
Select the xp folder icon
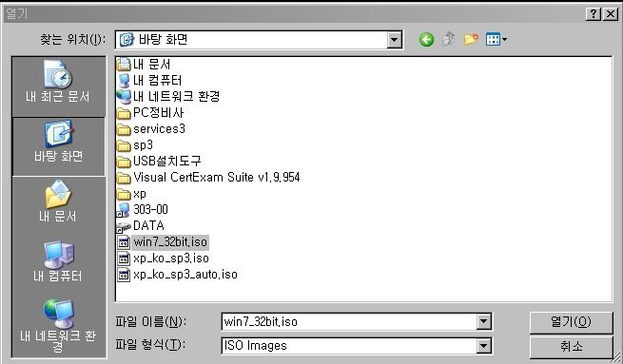pos(124,194)
